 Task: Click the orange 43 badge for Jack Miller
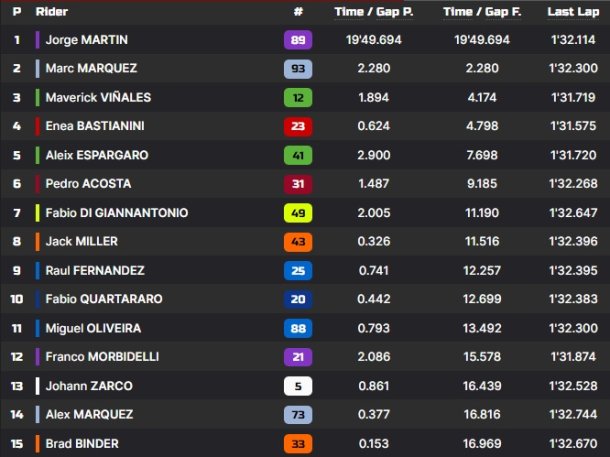pyautogui.click(x=298, y=242)
